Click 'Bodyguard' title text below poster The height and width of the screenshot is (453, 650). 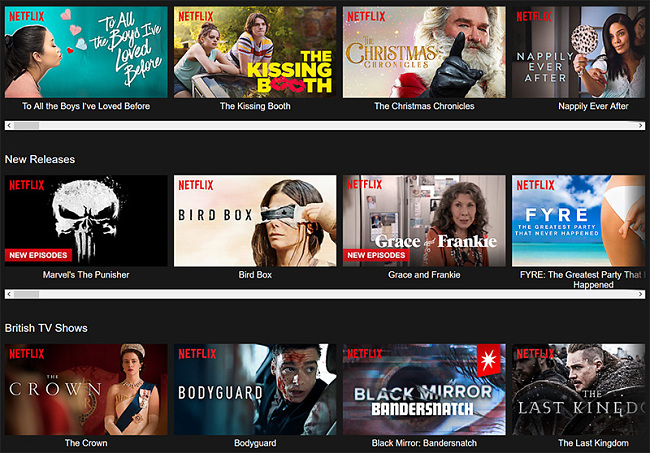(x=255, y=443)
